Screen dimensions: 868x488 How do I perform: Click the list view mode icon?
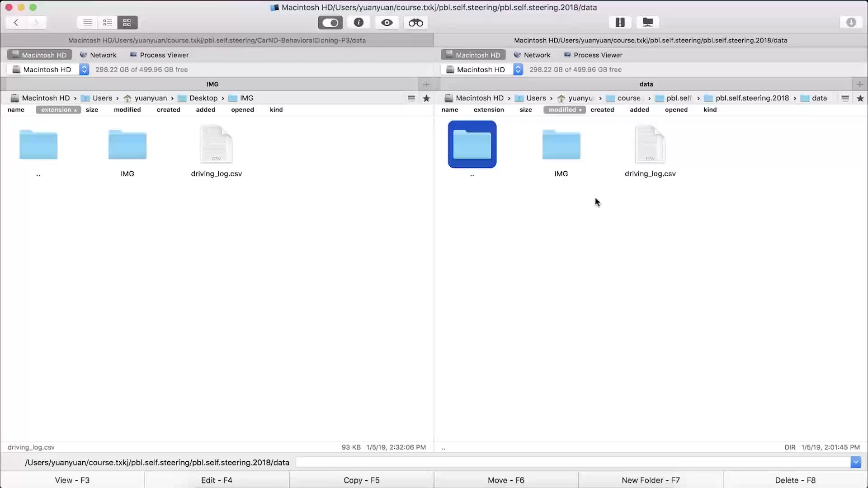(88, 22)
